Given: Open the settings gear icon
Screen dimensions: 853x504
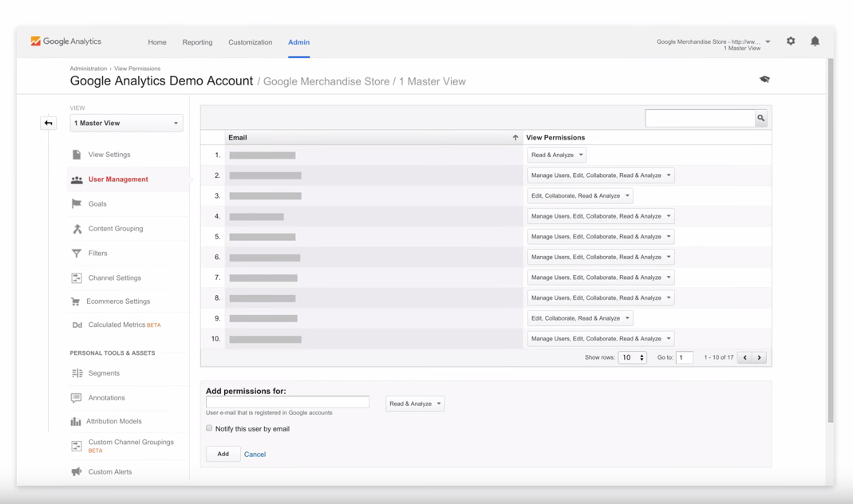Looking at the screenshot, I should pos(791,41).
